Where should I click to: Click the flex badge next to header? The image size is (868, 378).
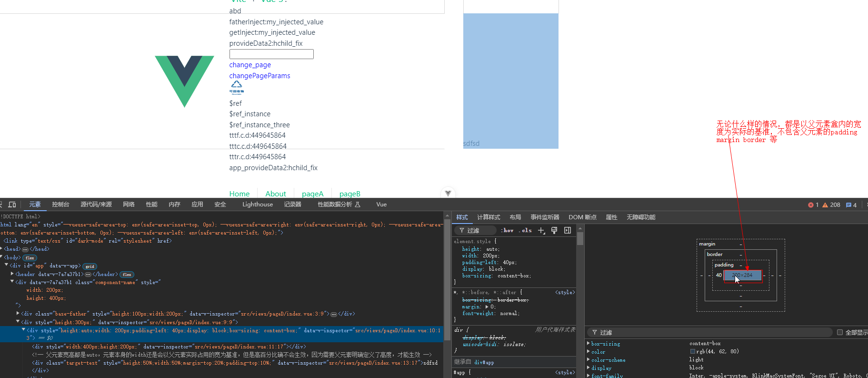coord(127,275)
